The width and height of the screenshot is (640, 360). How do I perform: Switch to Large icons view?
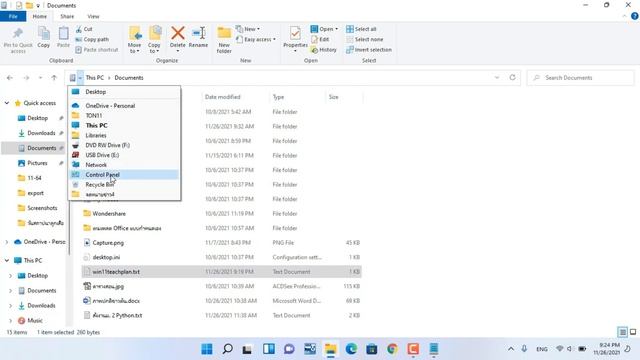633,332
